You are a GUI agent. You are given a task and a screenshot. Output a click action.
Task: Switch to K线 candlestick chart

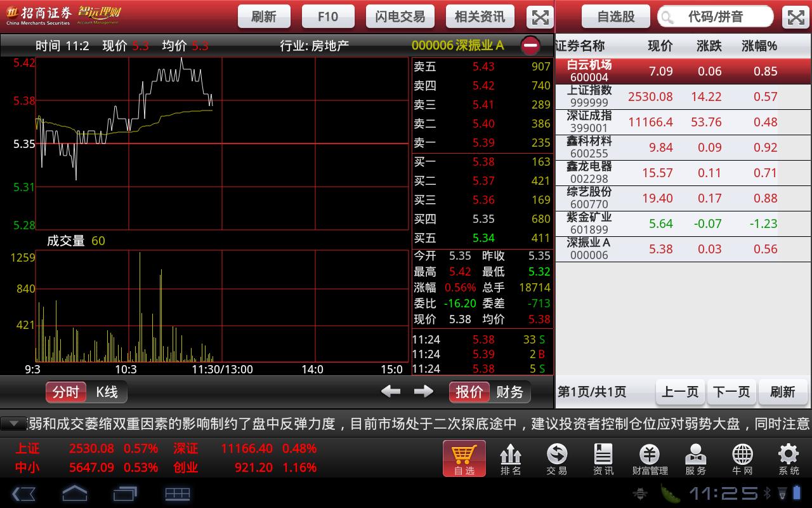[107, 392]
